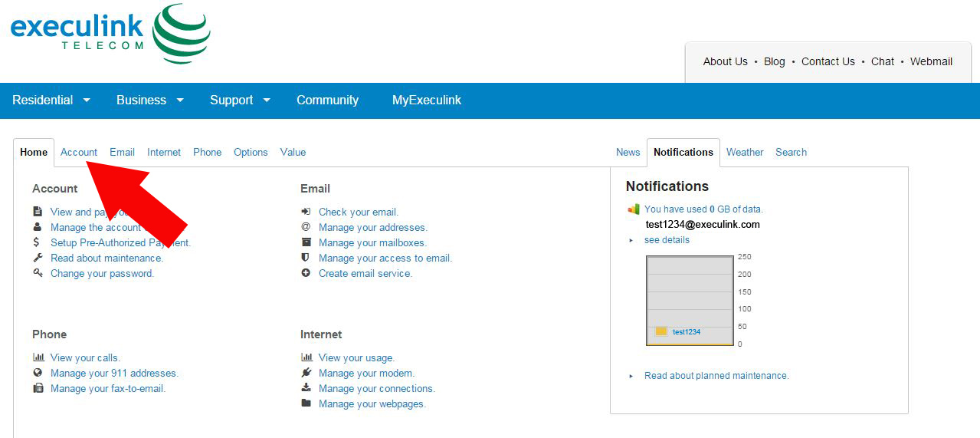
Task: Click Manage your modem link
Action: (x=366, y=373)
